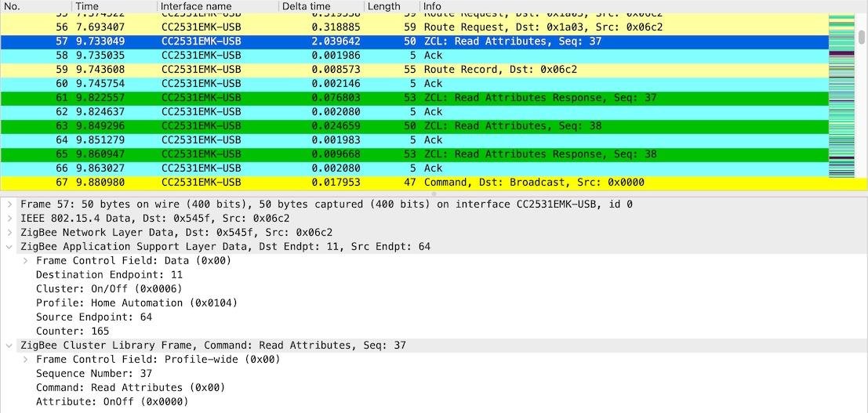868x413 pixels.
Task: Expand the APS Frame Control Field: Data (0x00)
Action: pos(24,261)
